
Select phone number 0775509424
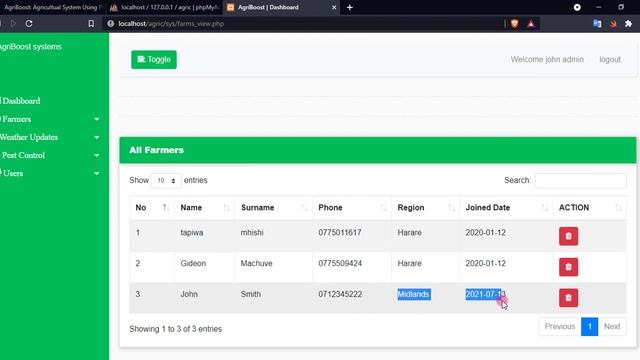[340, 263]
